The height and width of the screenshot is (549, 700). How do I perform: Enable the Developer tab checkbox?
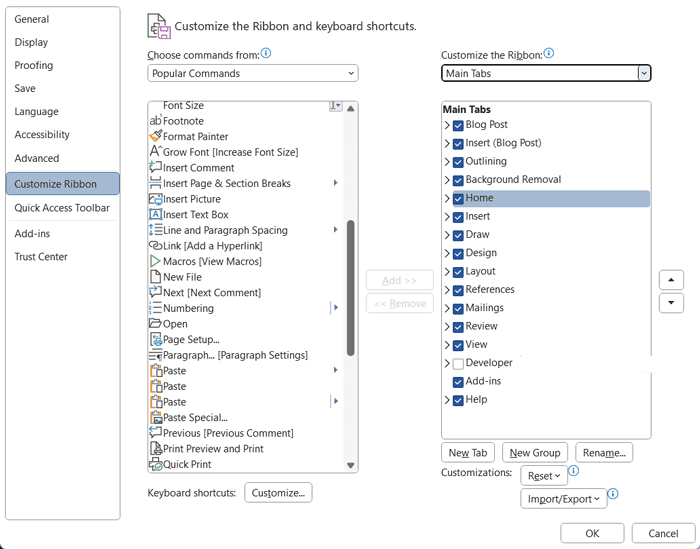(x=458, y=364)
